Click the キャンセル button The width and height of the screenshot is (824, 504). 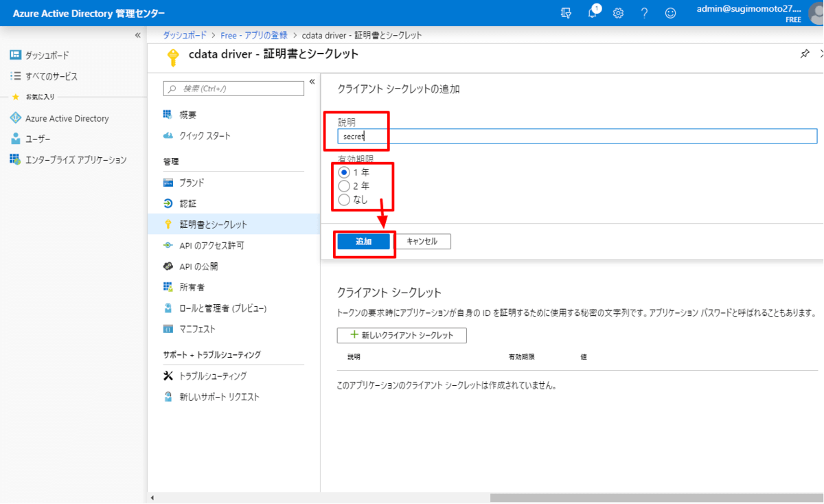(422, 242)
